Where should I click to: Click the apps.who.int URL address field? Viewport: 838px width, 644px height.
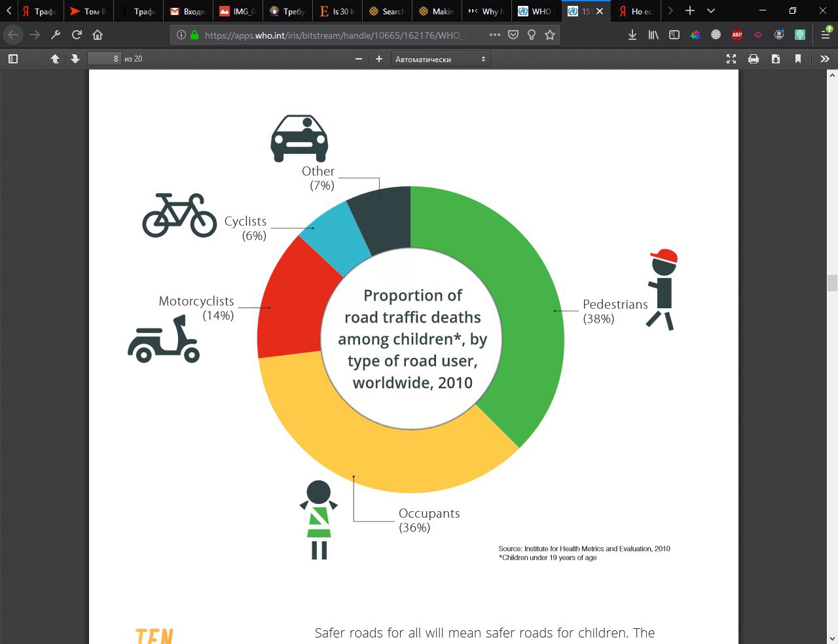(334, 35)
